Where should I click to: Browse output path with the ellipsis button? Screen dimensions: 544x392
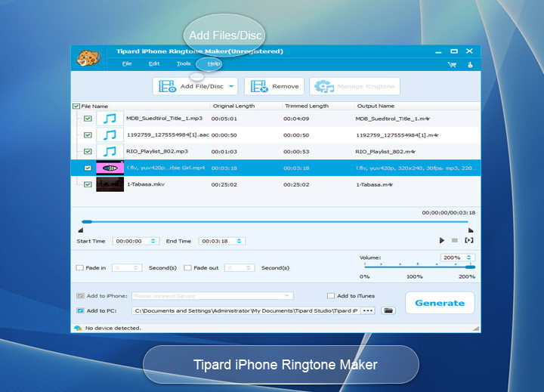(x=368, y=311)
